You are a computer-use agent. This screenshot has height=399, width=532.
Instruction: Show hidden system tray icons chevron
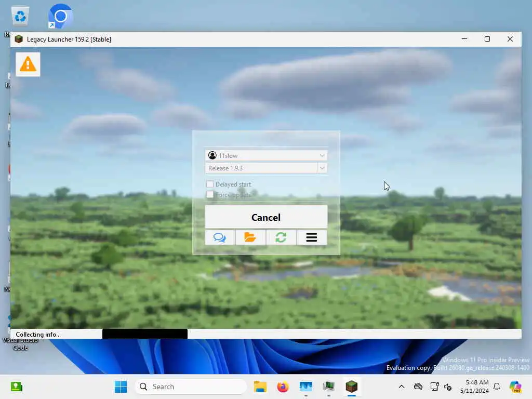pyautogui.click(x=402, y=387)
